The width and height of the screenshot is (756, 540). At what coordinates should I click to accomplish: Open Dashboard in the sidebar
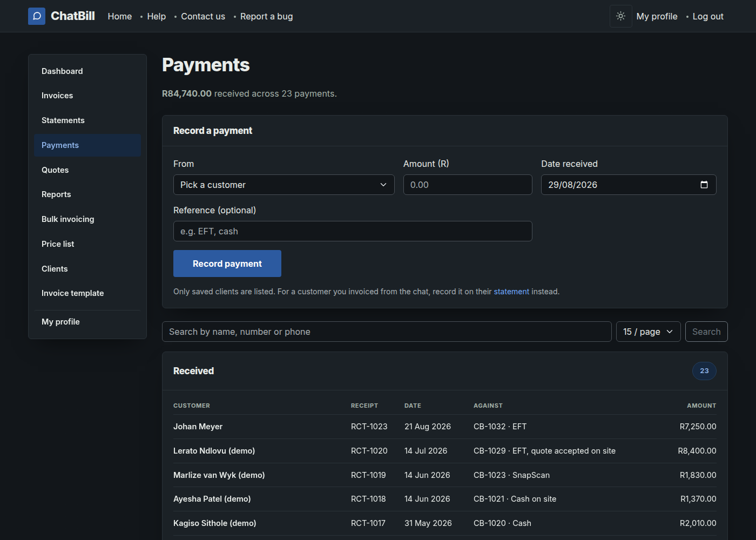coord(87,71)
